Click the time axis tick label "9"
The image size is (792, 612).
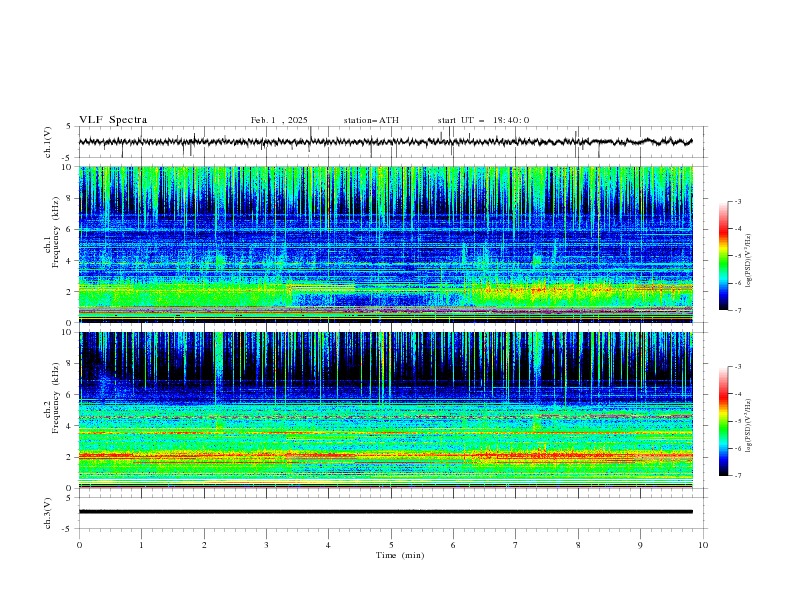point(640,545)
